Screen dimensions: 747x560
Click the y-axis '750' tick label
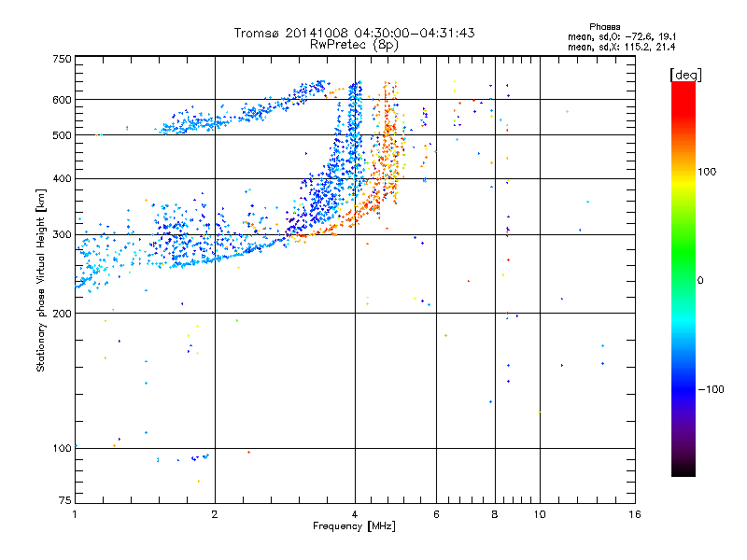(x=62, y=59)
